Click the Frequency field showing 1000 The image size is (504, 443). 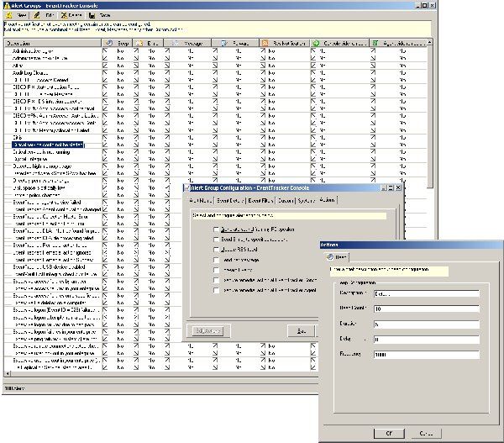click(x=427, y=354)
